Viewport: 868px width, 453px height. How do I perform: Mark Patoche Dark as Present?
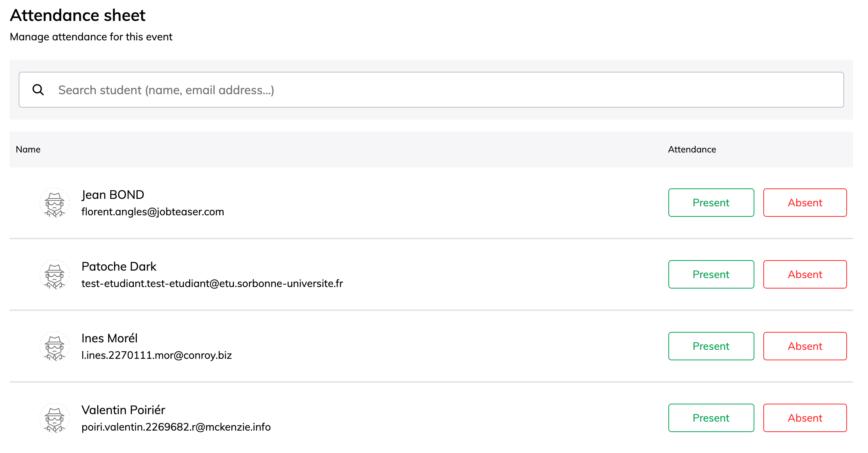click(711, 274)
